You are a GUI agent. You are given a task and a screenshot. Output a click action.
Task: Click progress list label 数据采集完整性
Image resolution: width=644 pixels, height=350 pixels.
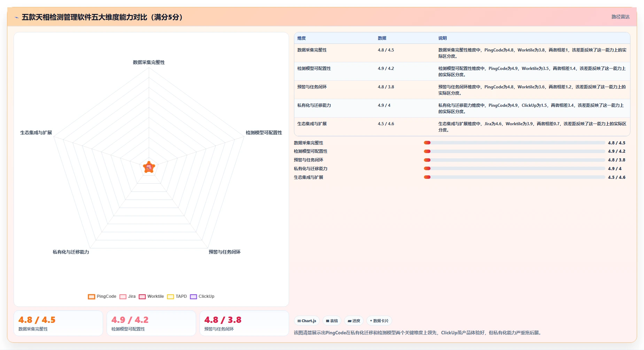[x=308, y=143]
